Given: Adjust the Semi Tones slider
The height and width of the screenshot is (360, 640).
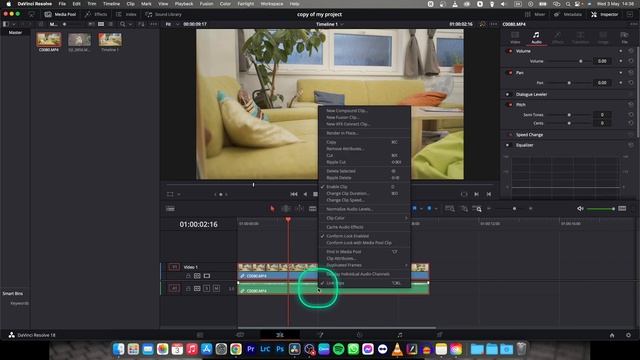Looking at the screenshot, I should [569, 115].
